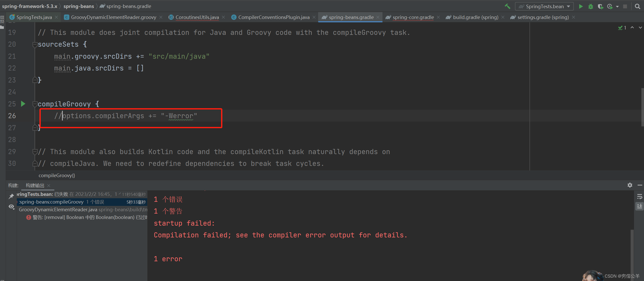Close the settings.gradle (spring) tab

point(574,17)
